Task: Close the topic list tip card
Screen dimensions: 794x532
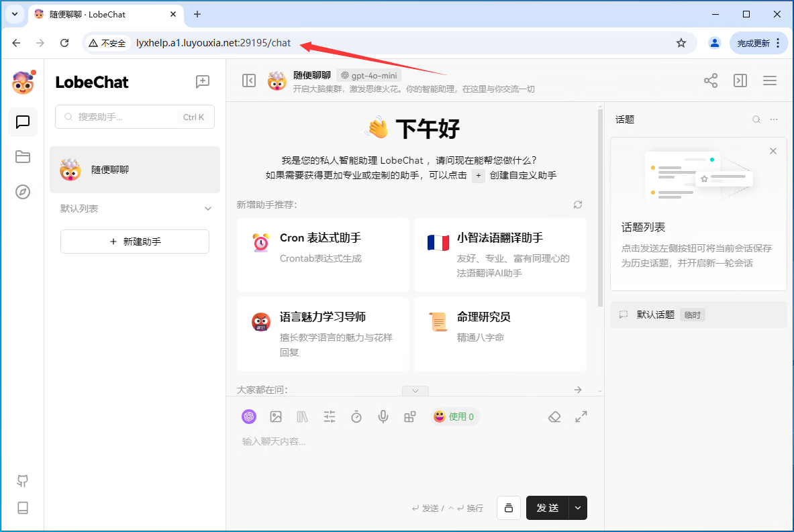Action: [x=773, y=151]
